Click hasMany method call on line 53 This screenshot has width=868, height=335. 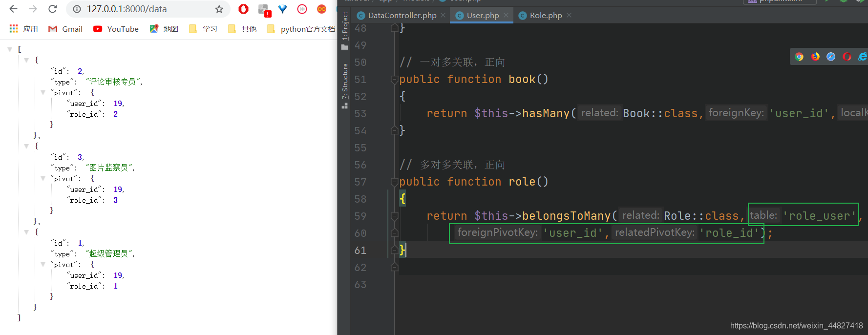pos(546,113)
